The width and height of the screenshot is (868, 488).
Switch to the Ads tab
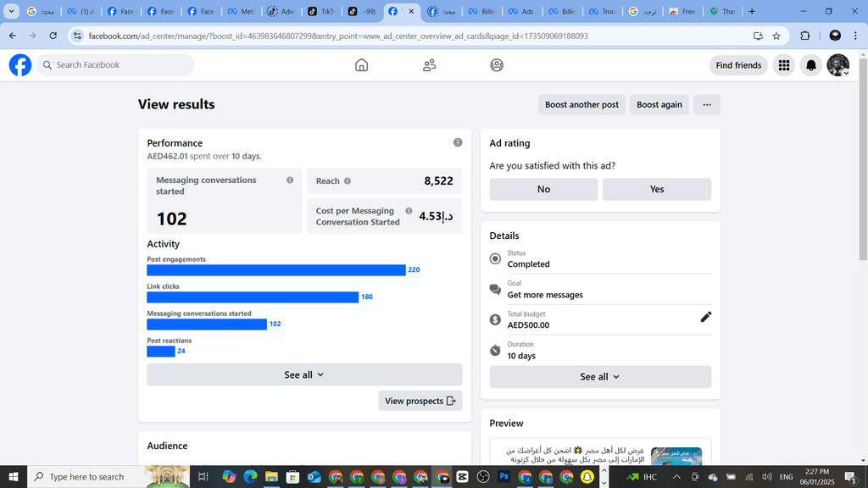(521, 11)
